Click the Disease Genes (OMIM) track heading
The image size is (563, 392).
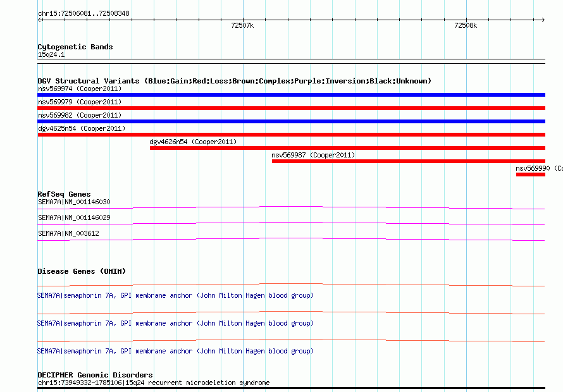(82, 271)
